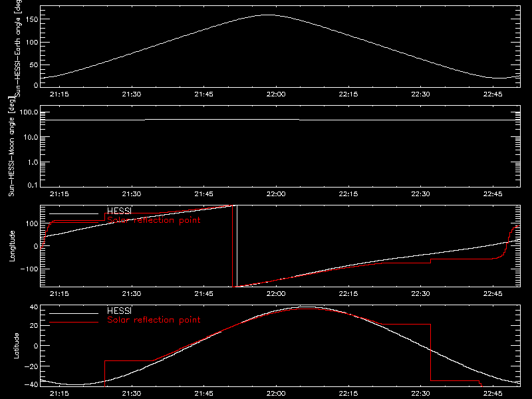The image size is (532, 399).
Task: Select 22:00 time label under Moon angle plot
Action: tap(276, 194)
